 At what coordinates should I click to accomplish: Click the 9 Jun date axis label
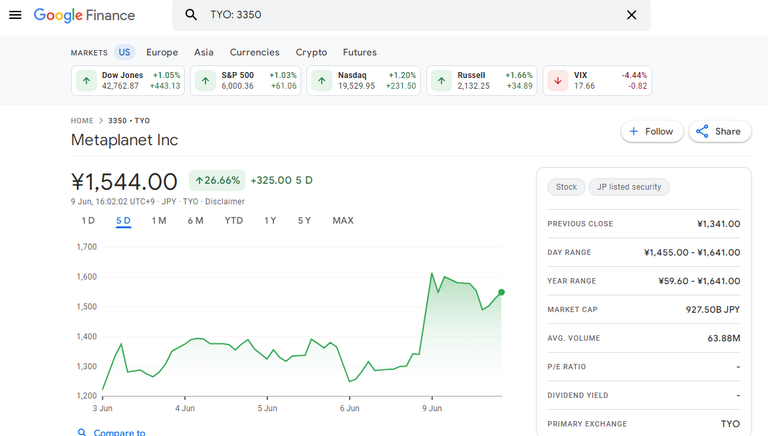tap(432, 408)
